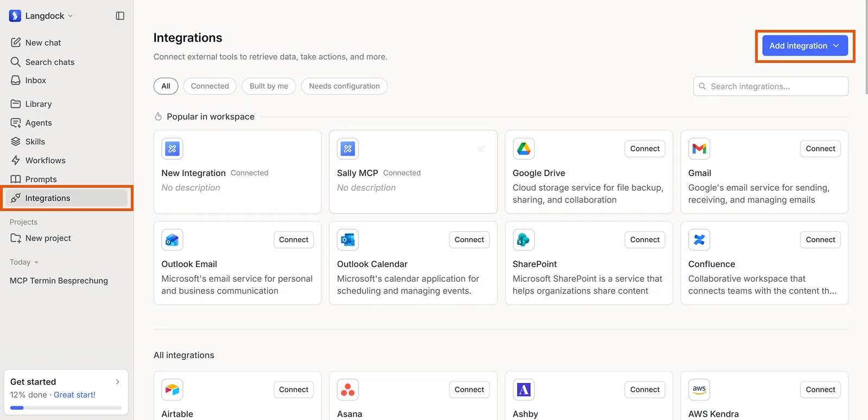Collapse the Today chats section
868x420 pixels.
pyautogui.click(x=24, y=262)
